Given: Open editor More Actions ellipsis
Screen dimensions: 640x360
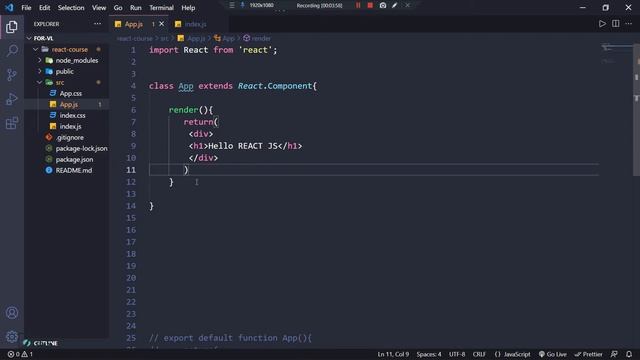Looking at the screenshot, I should click(629, 24).
